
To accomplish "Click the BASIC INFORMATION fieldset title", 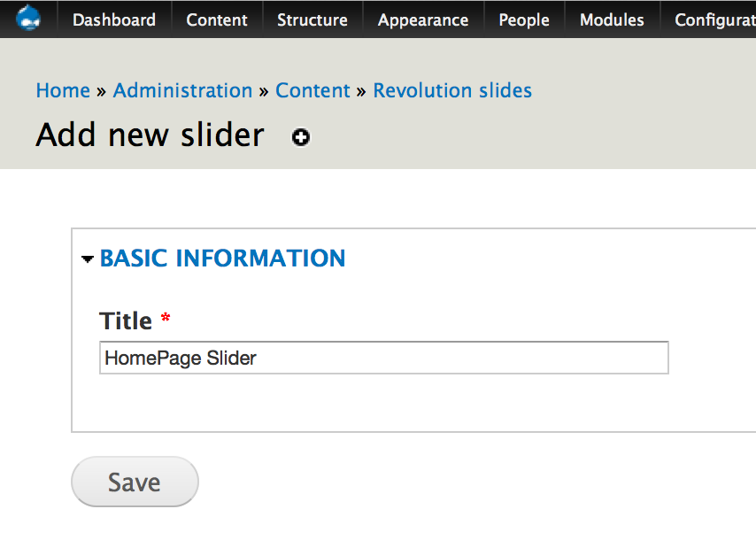I will click(x=222, y=258).
